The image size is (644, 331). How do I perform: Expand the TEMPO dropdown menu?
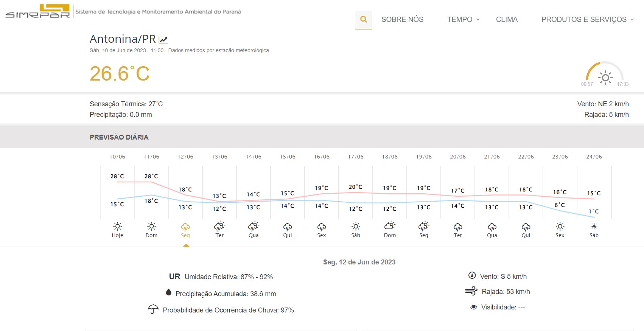point(463,19)
